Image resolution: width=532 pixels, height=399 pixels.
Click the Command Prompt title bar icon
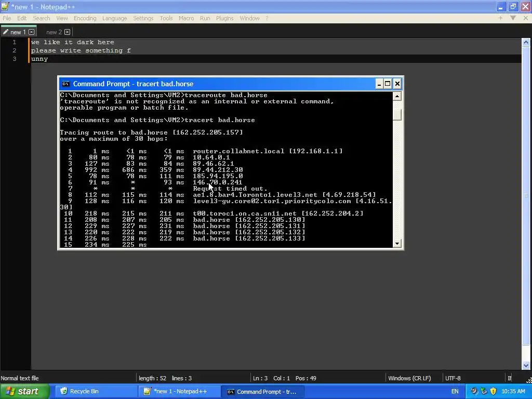pyautogui.click(x=66, y=84)
